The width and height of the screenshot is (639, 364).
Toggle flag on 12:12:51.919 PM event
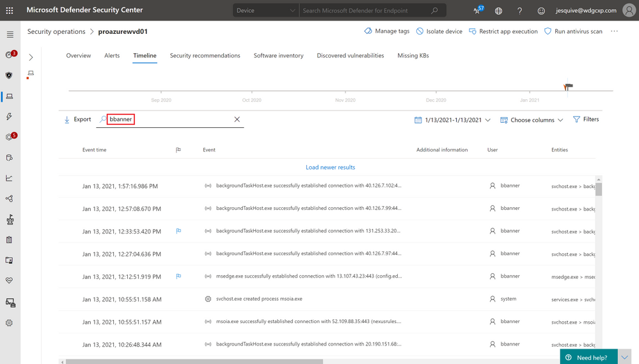[x=178, y=276]
